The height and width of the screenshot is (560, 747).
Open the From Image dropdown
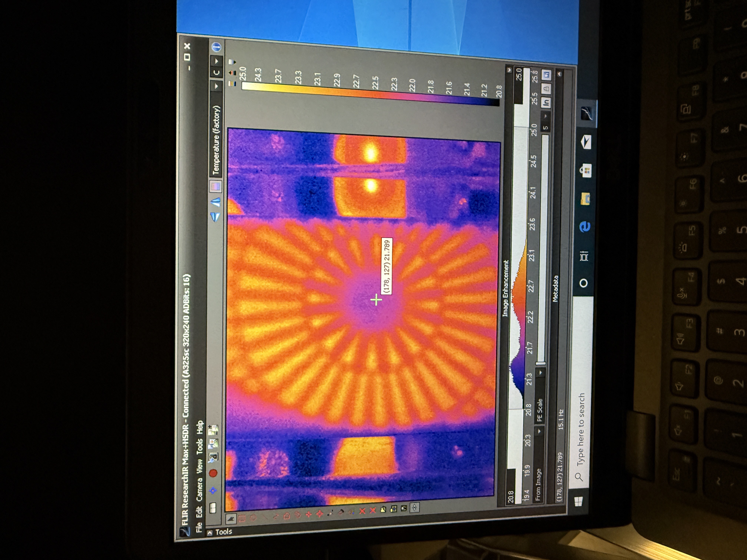pyautogui.click(x=539, y=465)
